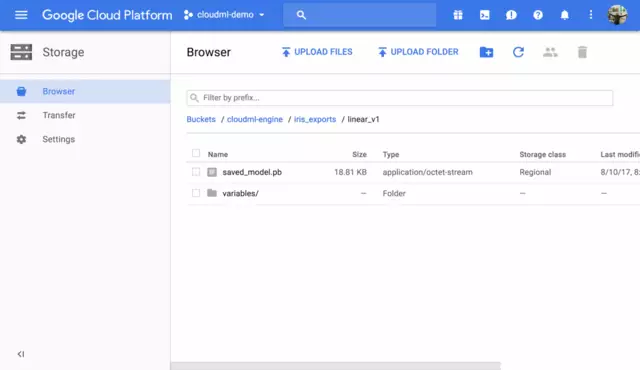Click the share permissions people icon
640x370 pixels.
[550, 52]
